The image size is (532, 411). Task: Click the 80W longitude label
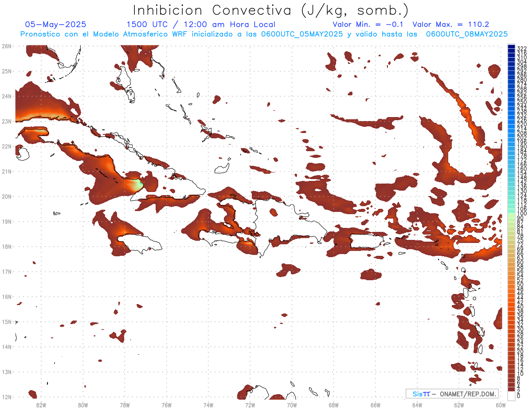click(83, 404)
